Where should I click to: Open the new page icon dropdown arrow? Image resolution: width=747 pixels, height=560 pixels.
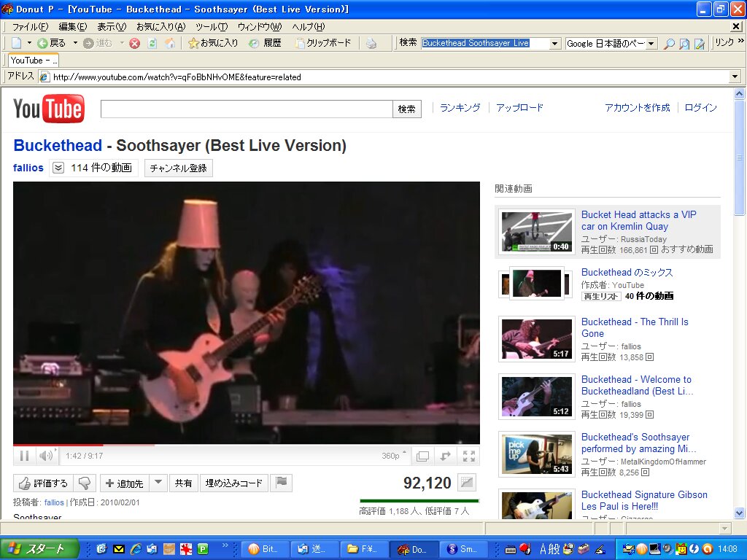[29, 43]
